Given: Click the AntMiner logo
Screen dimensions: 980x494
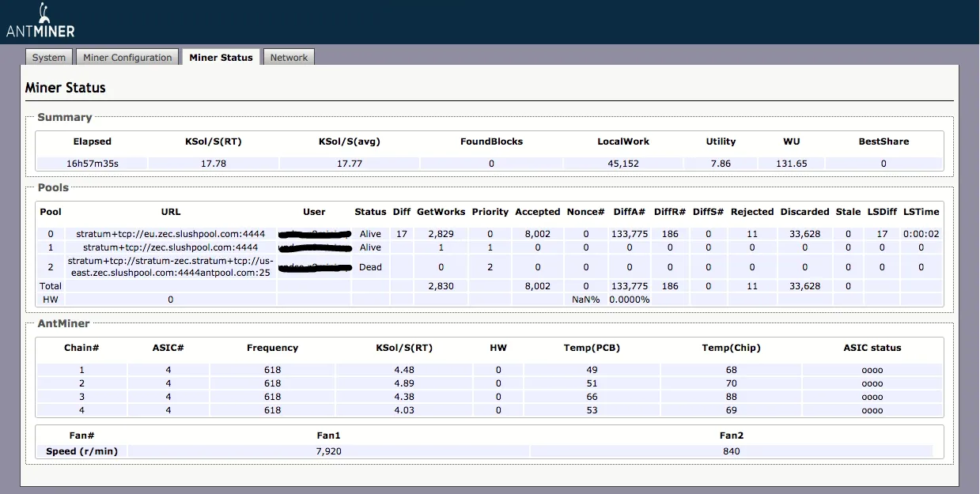Looking at the screenshot, I should tap(40, 21).
